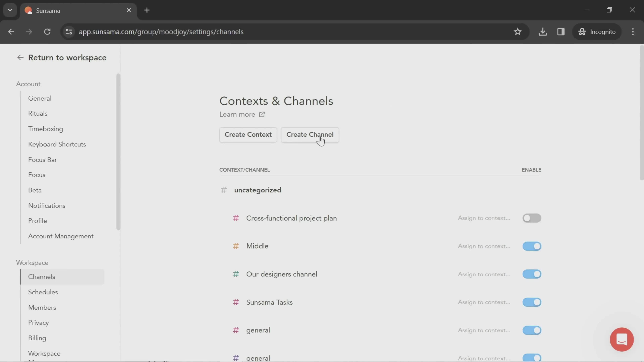Disable Our designers channel toggle
The image size is (644, 362).
[532, 274]
